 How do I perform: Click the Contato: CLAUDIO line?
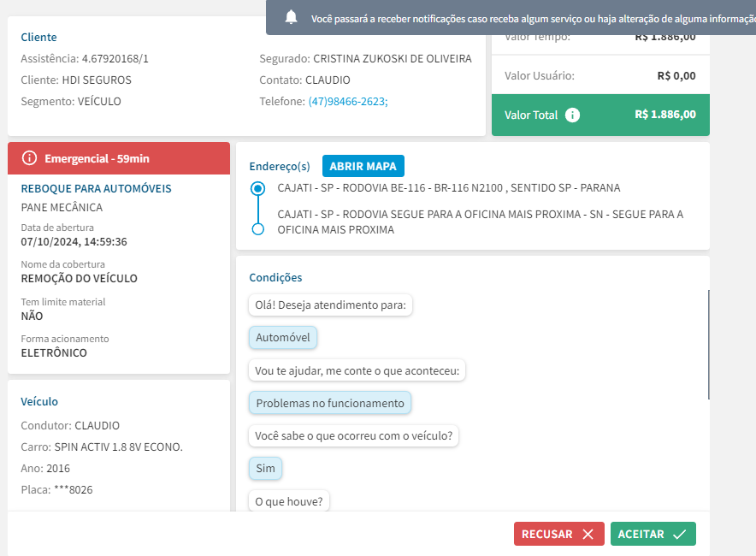[304, 80]
